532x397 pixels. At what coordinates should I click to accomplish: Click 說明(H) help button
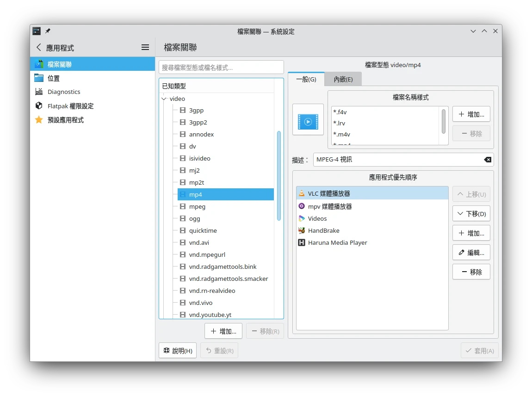click(178, 351)
